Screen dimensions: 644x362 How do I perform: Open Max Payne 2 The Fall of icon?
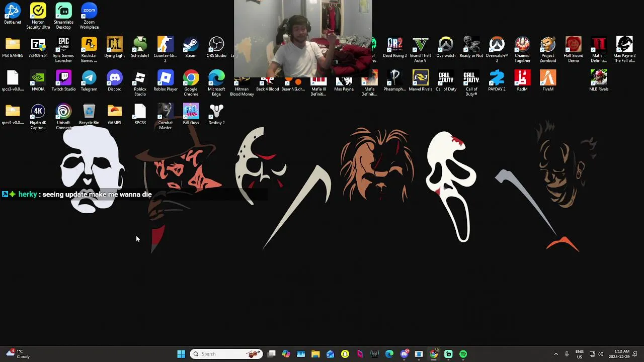coord(624,50)
